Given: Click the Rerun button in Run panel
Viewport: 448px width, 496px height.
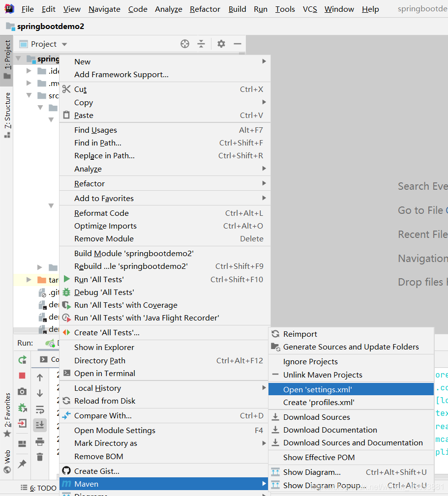Looking at the screenshot, I should click(22, 360).
